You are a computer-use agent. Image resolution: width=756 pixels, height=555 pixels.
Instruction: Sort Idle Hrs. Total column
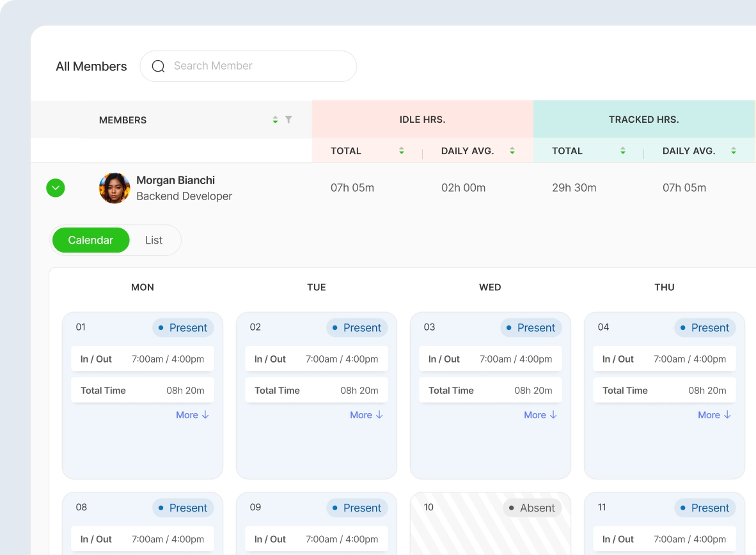402,151
